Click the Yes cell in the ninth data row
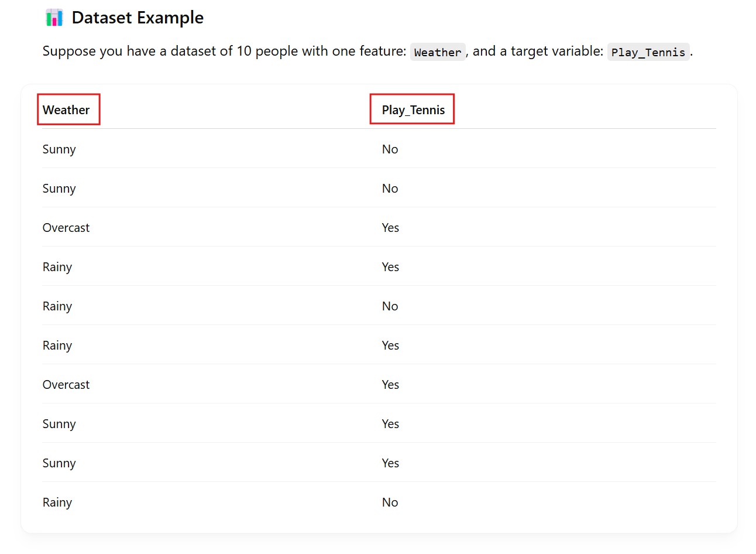Screen dimensions: 756x554 pos(390,463)
